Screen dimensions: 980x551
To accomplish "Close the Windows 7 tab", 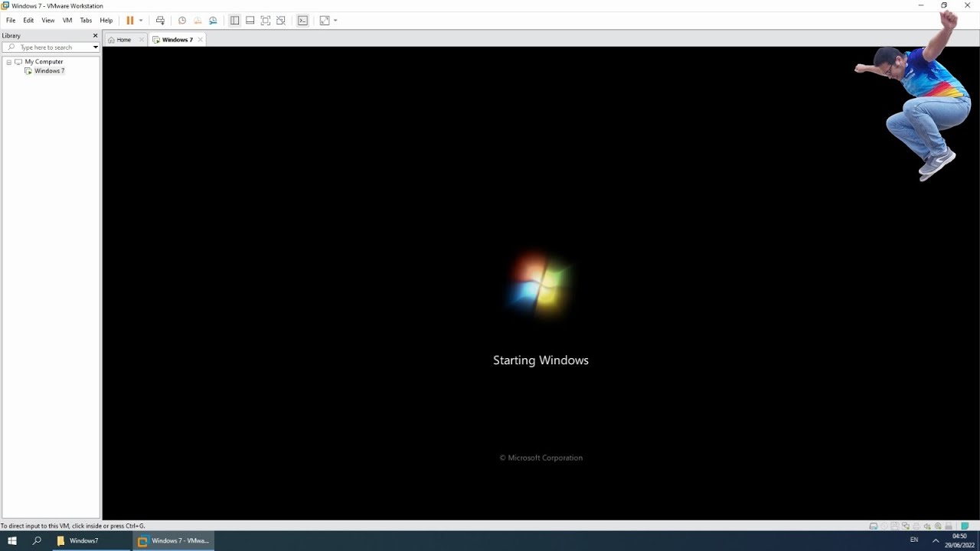I will [x=201, y=40].
